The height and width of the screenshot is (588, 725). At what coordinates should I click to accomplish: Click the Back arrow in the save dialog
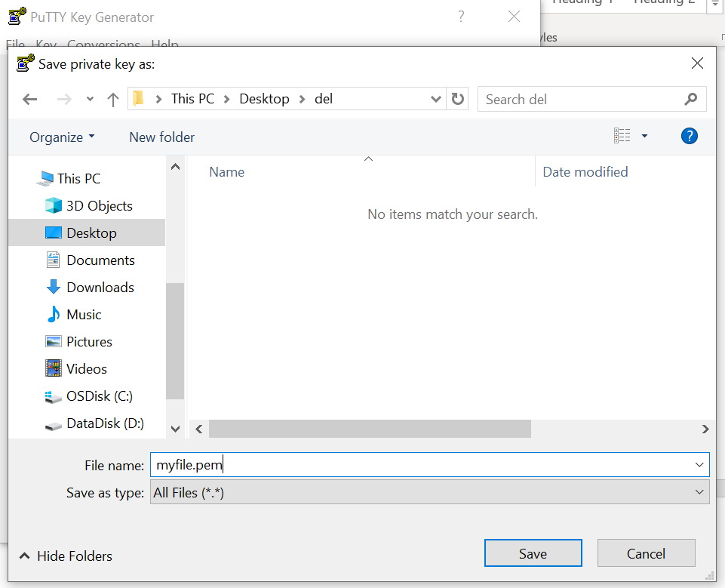click(x=30, y=99)
